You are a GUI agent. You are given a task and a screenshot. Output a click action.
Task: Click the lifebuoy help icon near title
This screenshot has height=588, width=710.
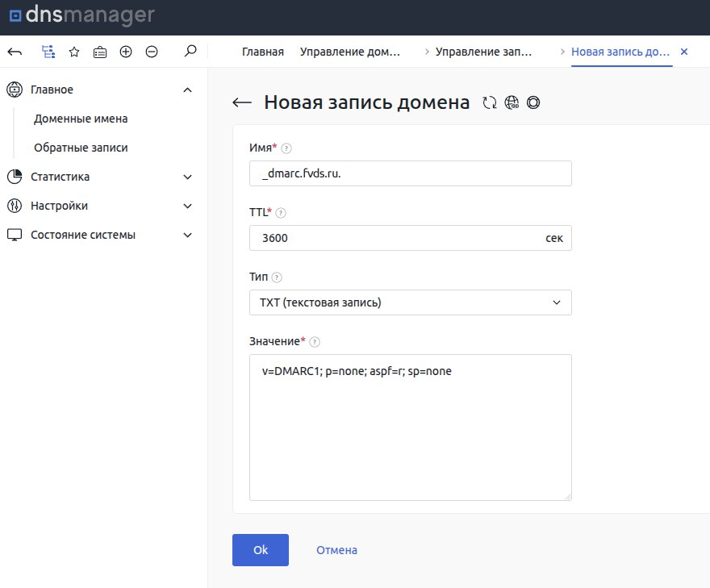pos(533,102)
